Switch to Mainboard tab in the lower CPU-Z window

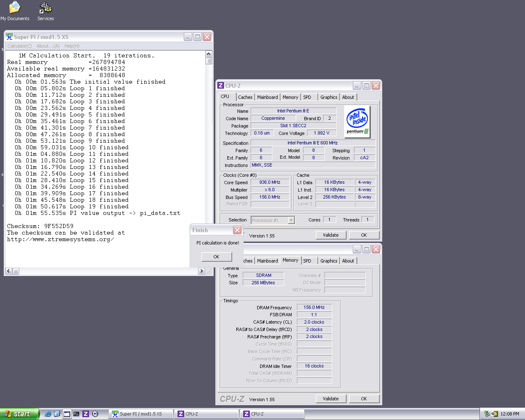(x=267, y=261)
